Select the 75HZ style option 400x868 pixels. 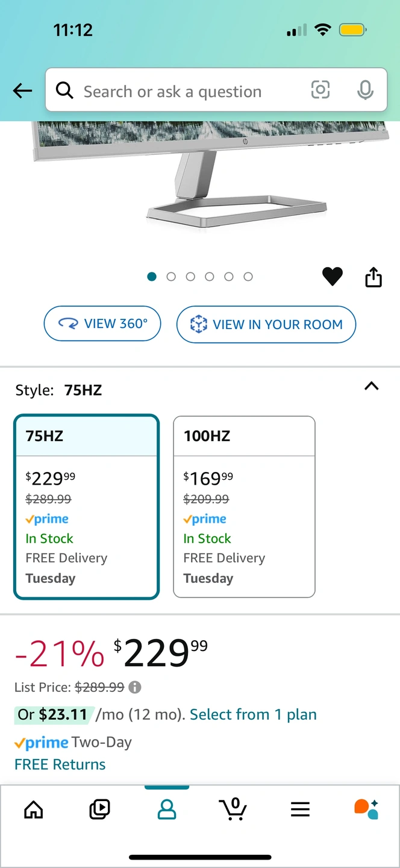(87, 506)
